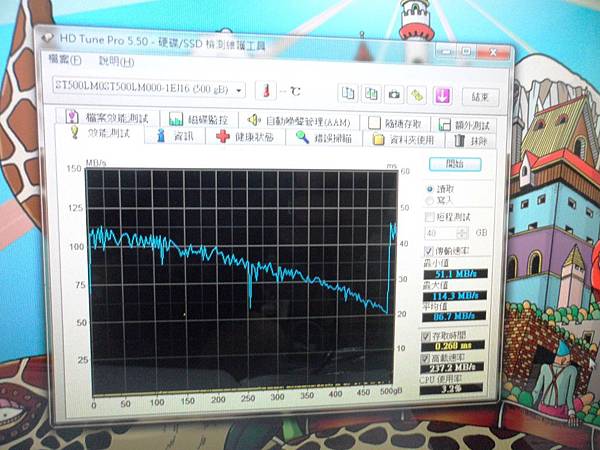600x450 pixels.
Task: Switch to 額外測試 tab
Action: [465, 125]
